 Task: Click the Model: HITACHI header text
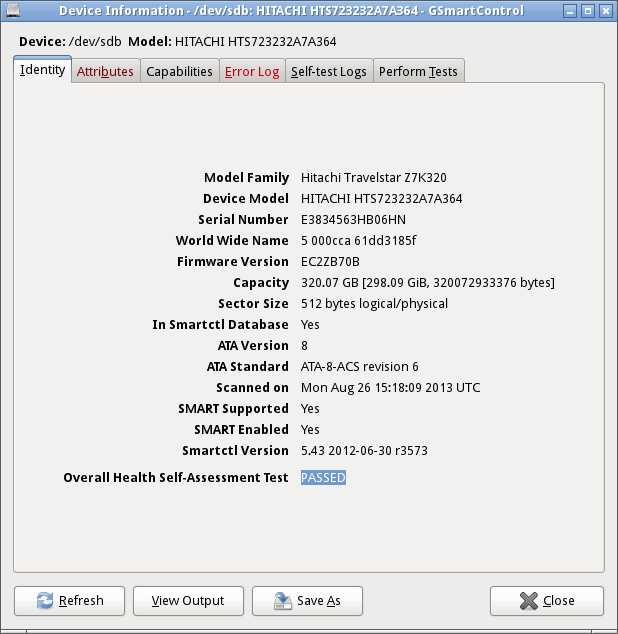232,42
